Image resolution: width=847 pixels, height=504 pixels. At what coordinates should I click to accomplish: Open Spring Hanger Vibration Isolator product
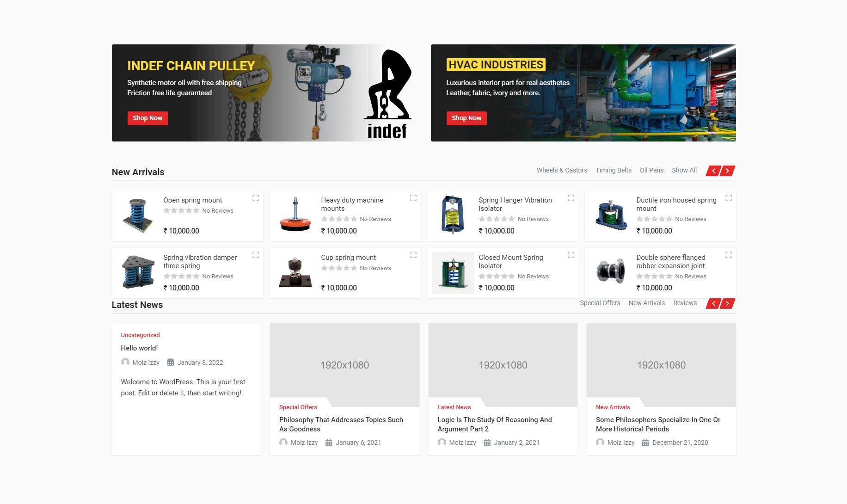[515, 204]
